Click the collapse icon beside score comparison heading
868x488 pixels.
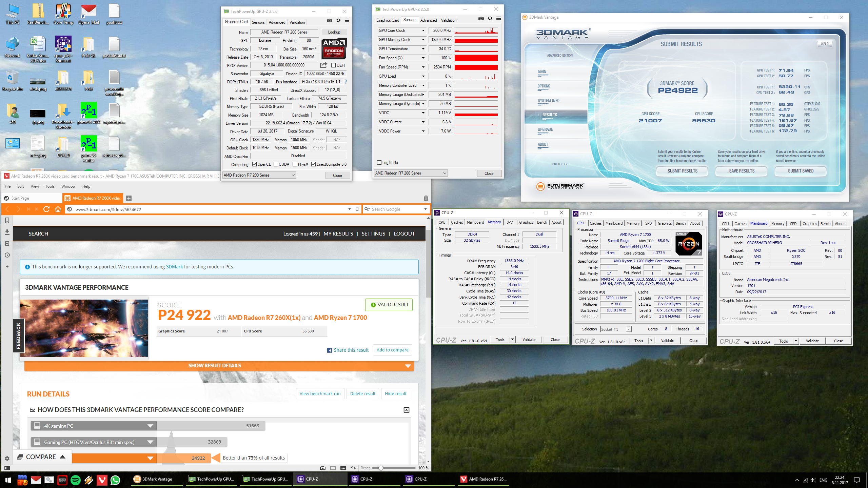(x=407, y=410)
